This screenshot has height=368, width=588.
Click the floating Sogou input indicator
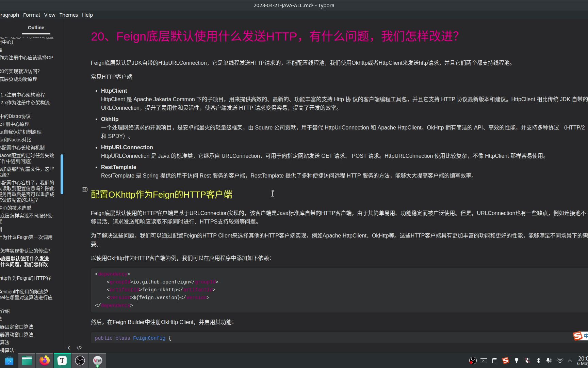point(580,336)
